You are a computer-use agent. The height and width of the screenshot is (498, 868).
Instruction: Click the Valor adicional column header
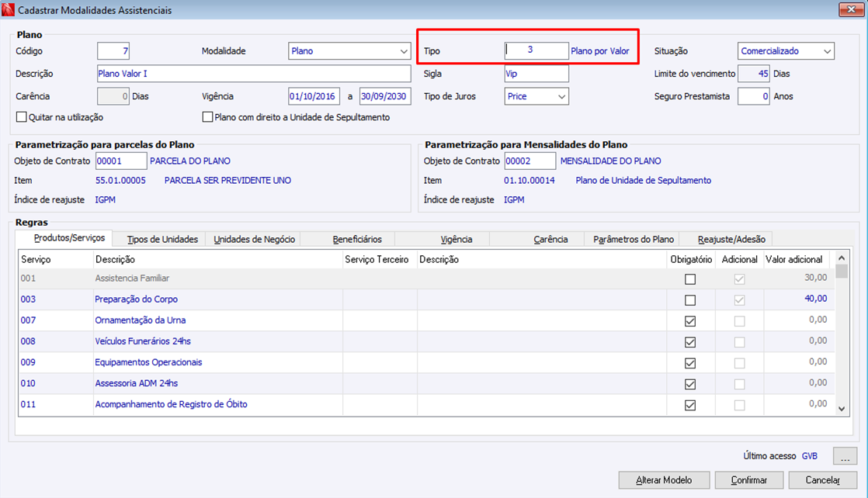pyautogui.click(x=797, y=260)
